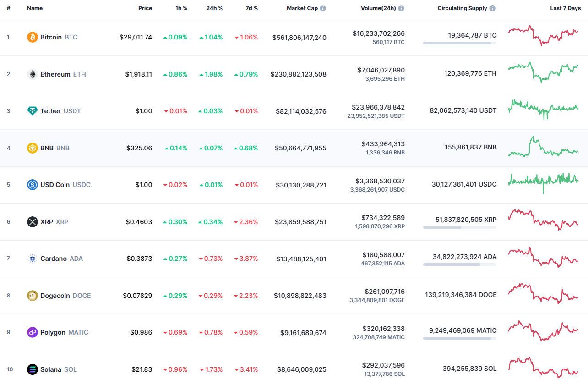Click the Ethereum ETH coin logo
This screenshot has height=380, width=588.
click(x=32, y=74)
